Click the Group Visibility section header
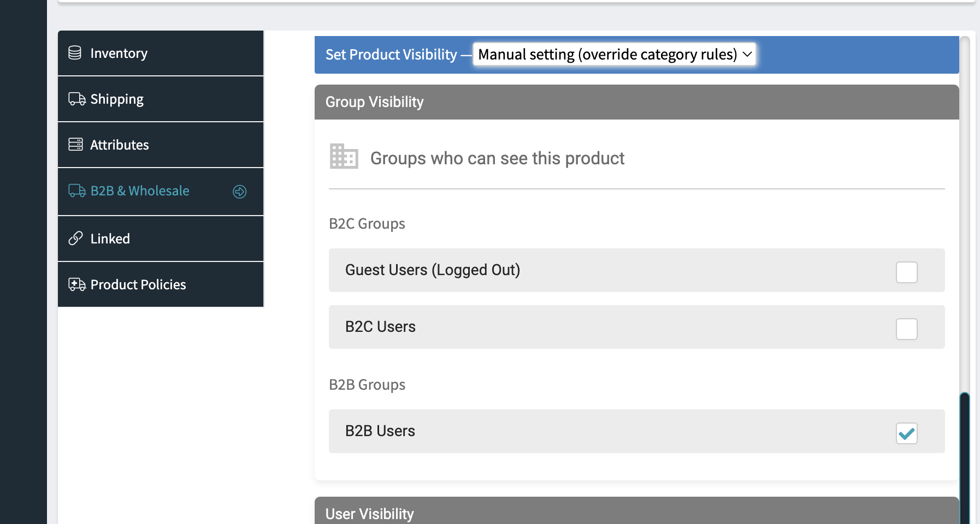The image size is (980, 524). [x=636, y=102]
